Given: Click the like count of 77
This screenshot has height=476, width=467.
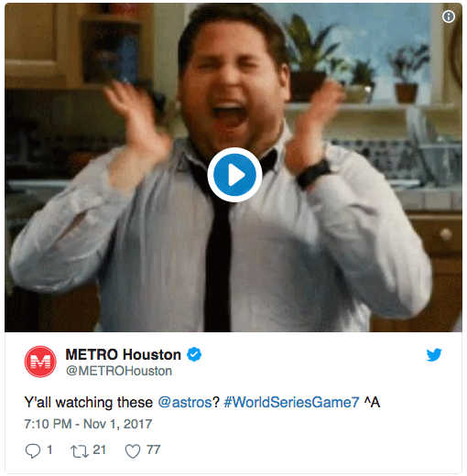Looking at the screenshot, I should [x=153, y=449].
